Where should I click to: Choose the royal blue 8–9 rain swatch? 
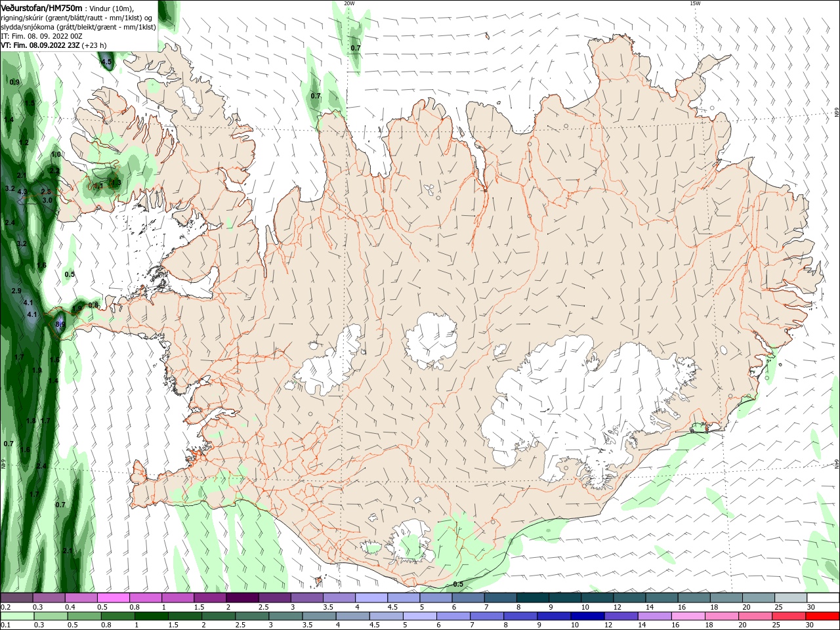click(521, 616)
